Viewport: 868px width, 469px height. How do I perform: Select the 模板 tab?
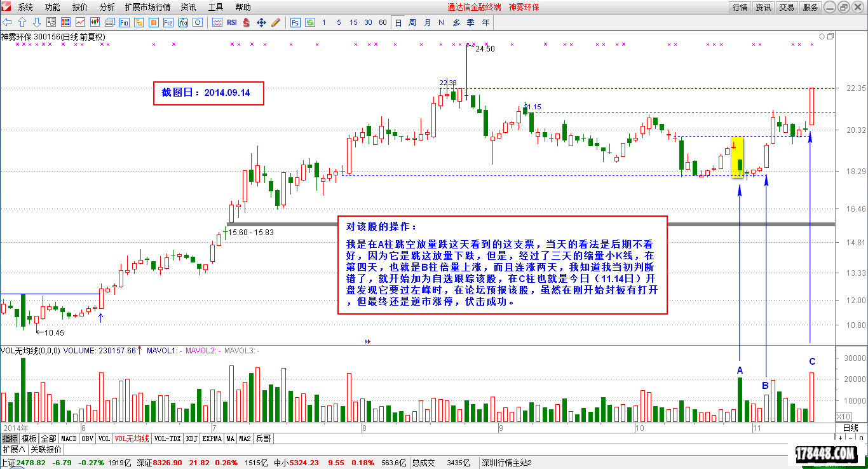point(29,438)
